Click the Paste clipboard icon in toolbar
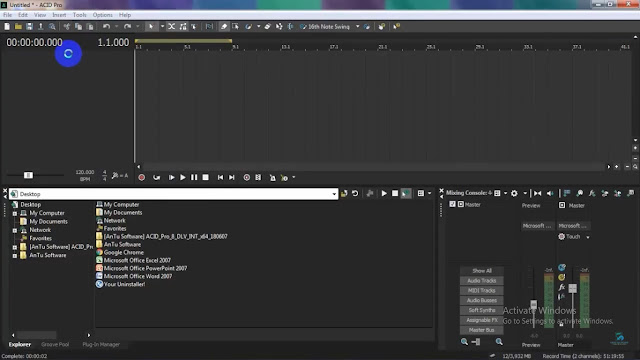 [x=90, y=27]
